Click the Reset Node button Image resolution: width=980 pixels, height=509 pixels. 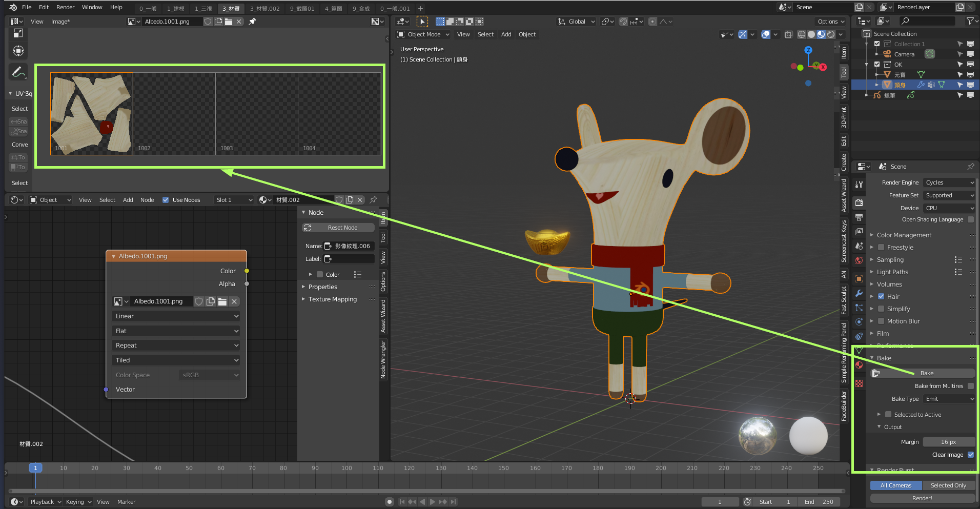point(338,228)
